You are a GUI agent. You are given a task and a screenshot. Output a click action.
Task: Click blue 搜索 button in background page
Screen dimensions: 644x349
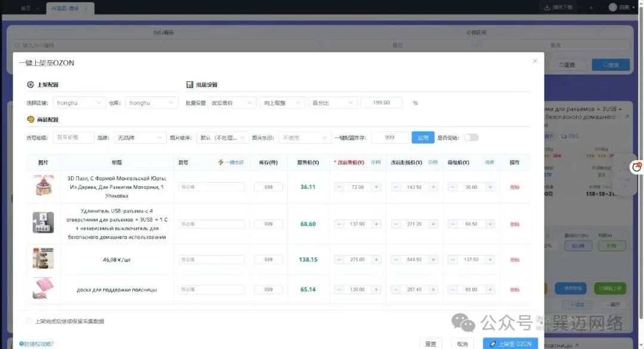pyautogui.click(x=611, y=65)
